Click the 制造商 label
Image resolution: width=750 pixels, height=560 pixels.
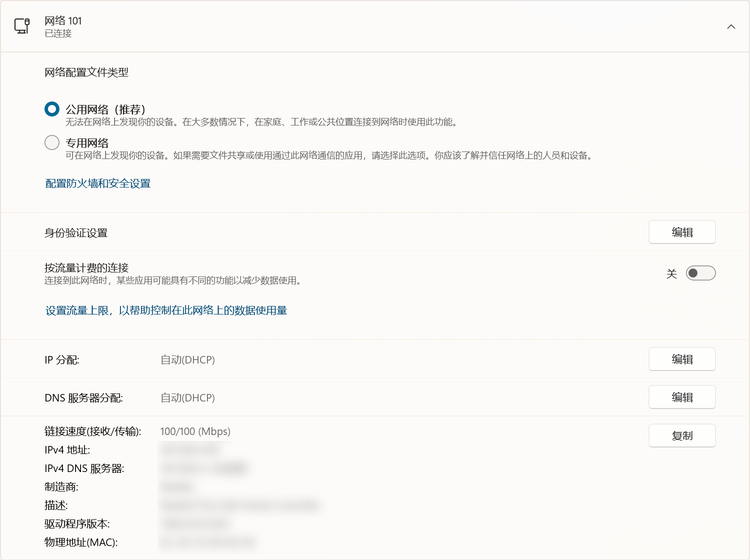(x=61, y=487)
